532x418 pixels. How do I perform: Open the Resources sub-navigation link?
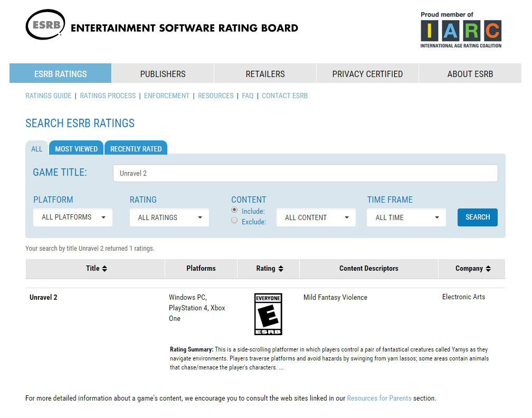[x=216, y=96]
